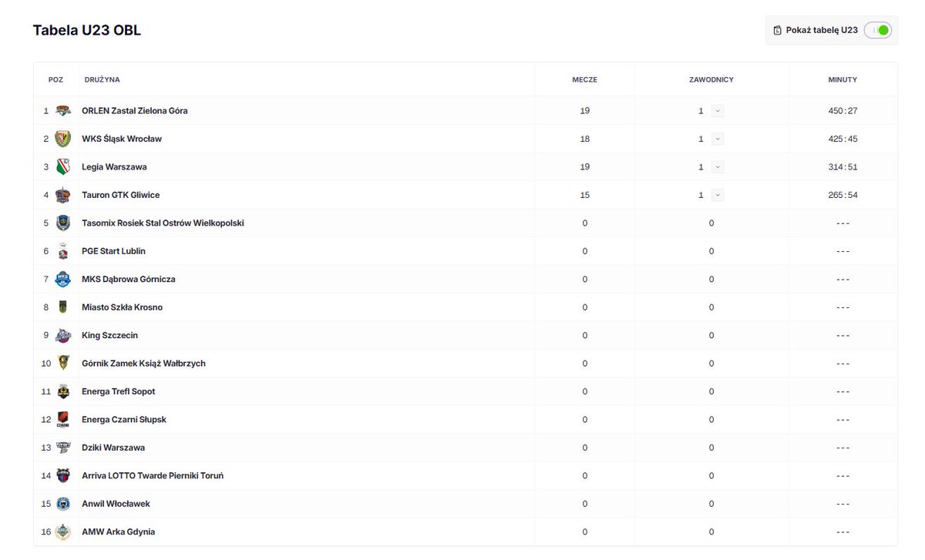
Task: Open AMW Arka Gdynia team link
Action: coord(119,532)
